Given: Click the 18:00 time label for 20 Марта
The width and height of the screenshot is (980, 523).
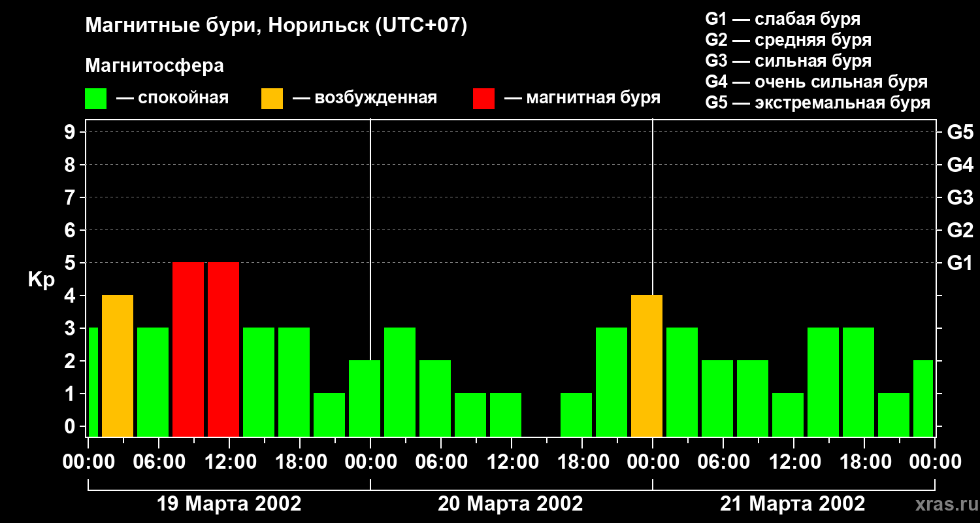Looking at the screenshot, I should click(x=582, y=462).
